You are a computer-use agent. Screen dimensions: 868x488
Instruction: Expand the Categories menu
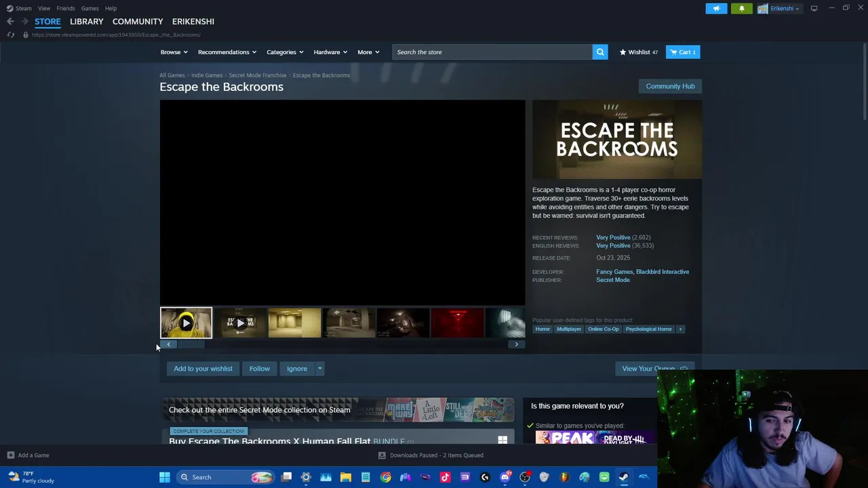(285, 52)
